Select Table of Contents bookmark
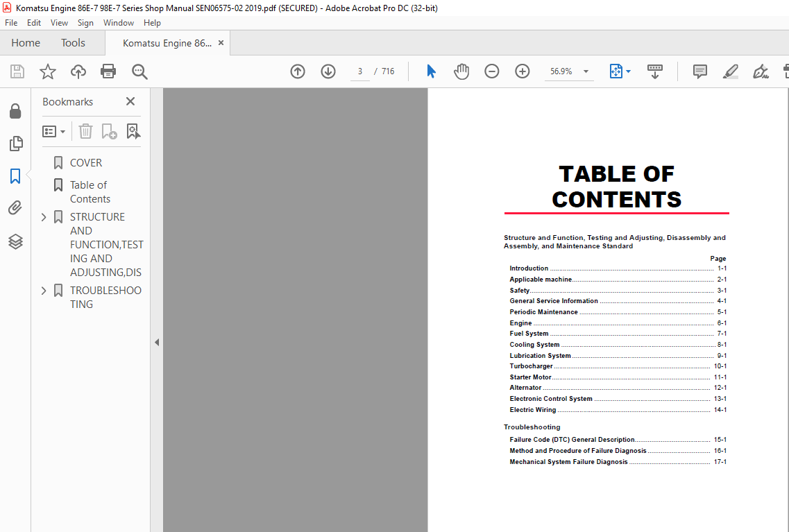Image resolution: width=789 pixels, height=532 pixels. (x=90, y=192)
